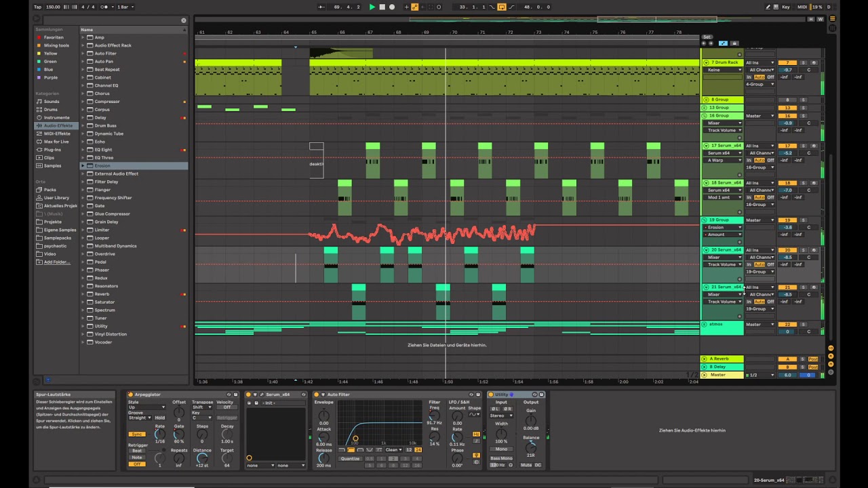Viewport: 868px width, 488px height.
Task: Click the arrangement Record button
Action: 391,7
